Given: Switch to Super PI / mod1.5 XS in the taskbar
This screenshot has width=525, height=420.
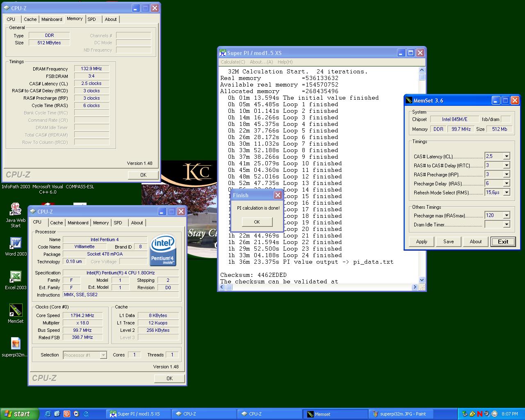Looking at the screenshot, I should tap(138, 414).
